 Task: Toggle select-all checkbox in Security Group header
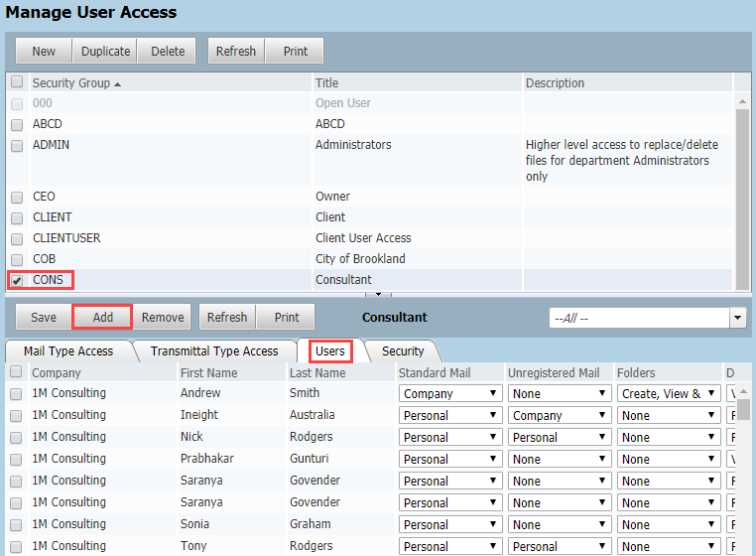pos(17,82)
